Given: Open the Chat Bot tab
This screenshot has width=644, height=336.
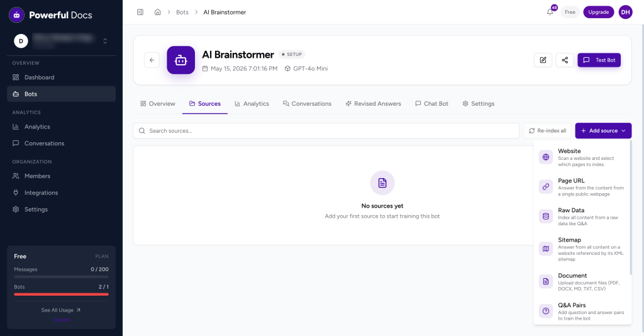Looking at the screenshot, I should coord(431,104).
